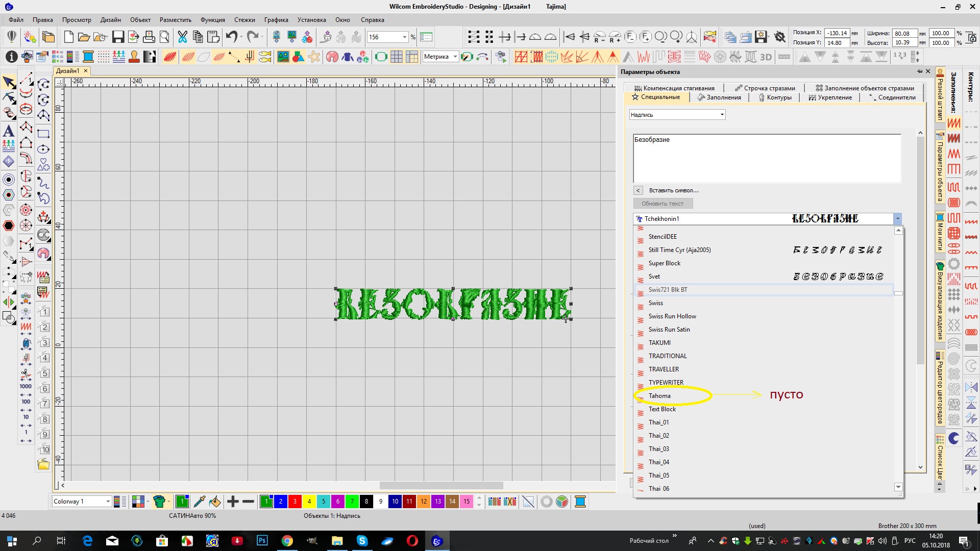The image size is (980, 551).
Task: Choose Tahoma in the font list
Action: click(x=659, y=396)
